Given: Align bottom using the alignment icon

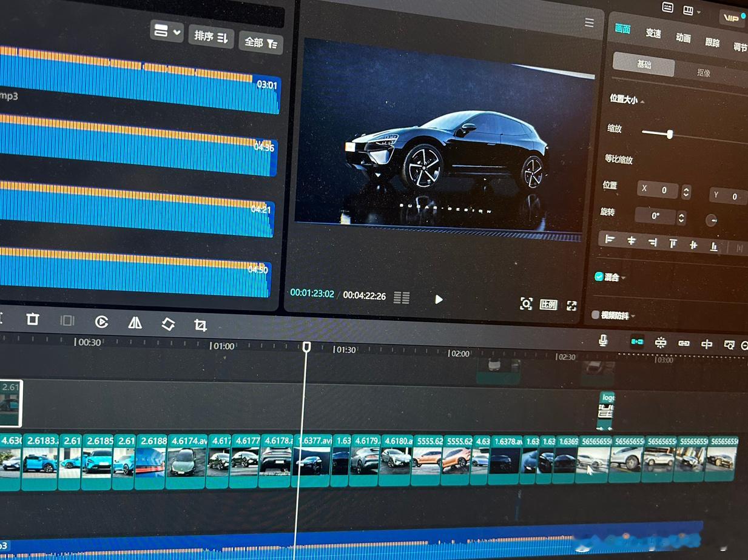Looking at the screenshot, I should (714, 246).
